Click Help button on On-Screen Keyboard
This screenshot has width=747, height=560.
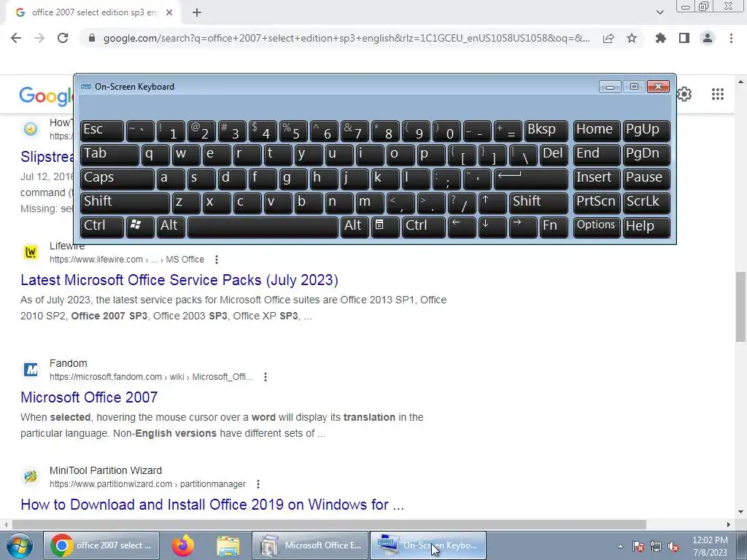646,227
